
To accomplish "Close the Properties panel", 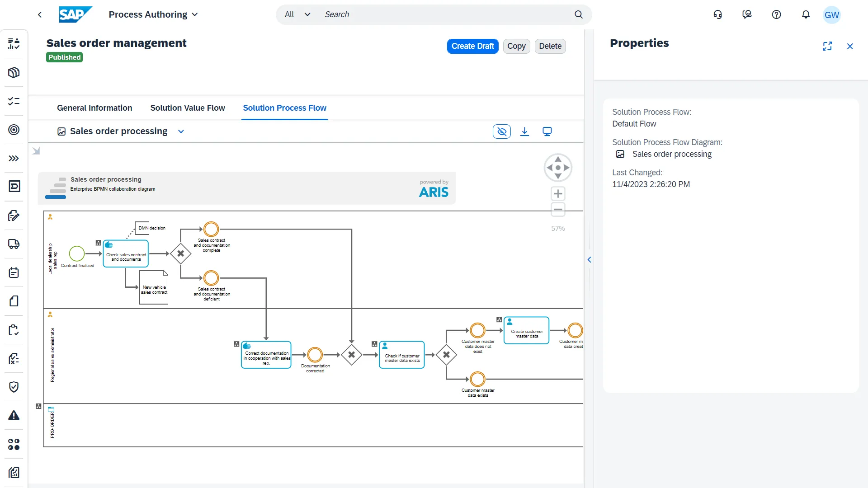I will pos(850,46).
